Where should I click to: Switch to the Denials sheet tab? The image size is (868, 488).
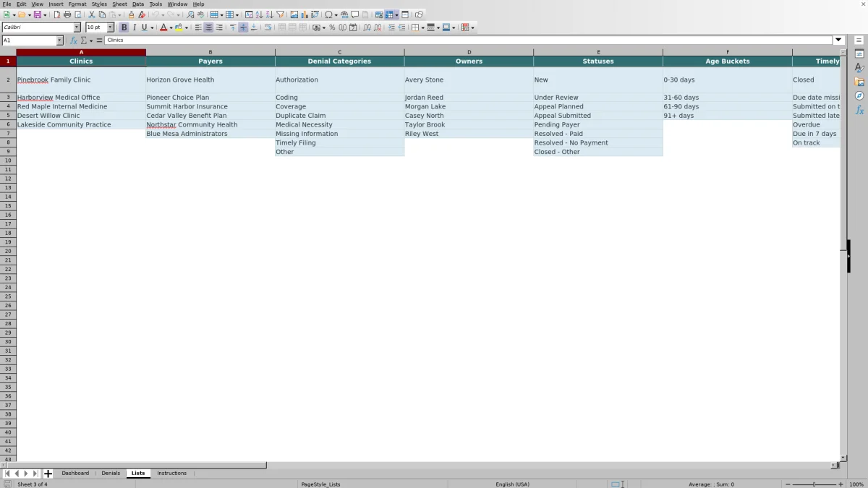tap(111, 474)
